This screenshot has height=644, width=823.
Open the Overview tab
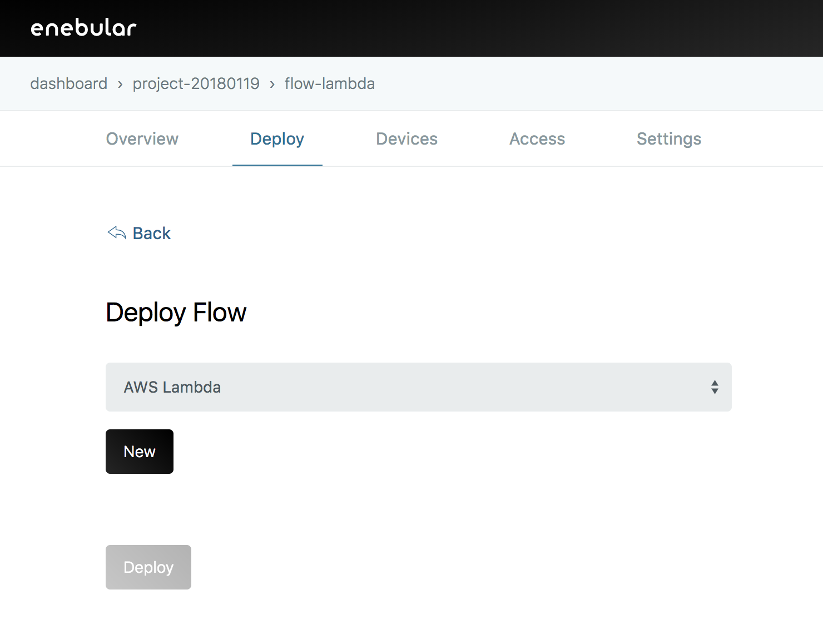click(142, 139)
